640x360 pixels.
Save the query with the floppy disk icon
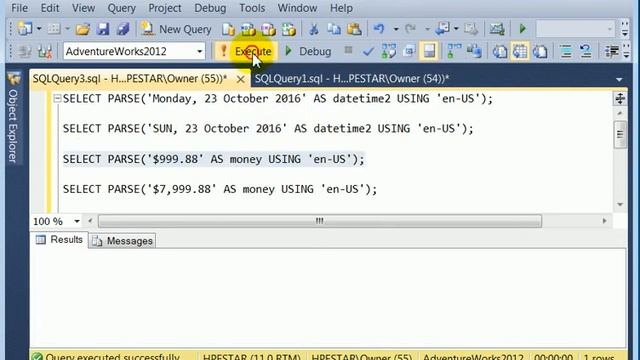click(x=103, y=29)
